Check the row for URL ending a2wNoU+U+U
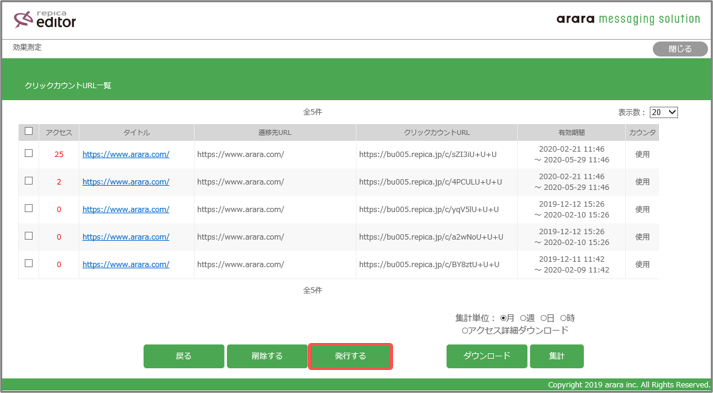 pos(29,236)
